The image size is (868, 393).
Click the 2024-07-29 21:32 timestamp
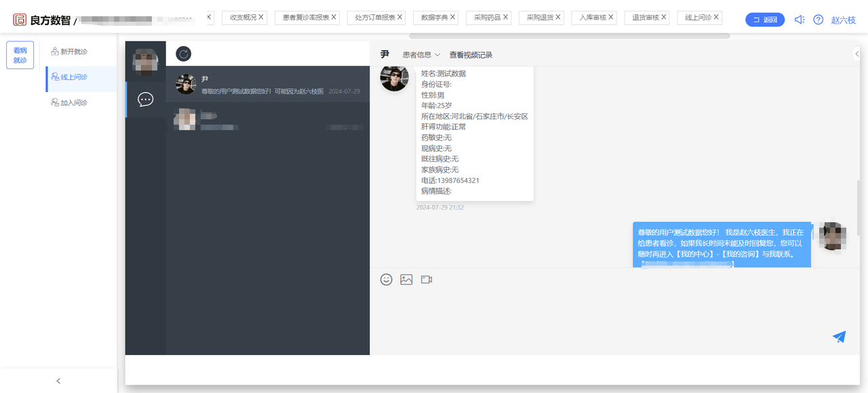pyautogui.click(x=440, y=207)
